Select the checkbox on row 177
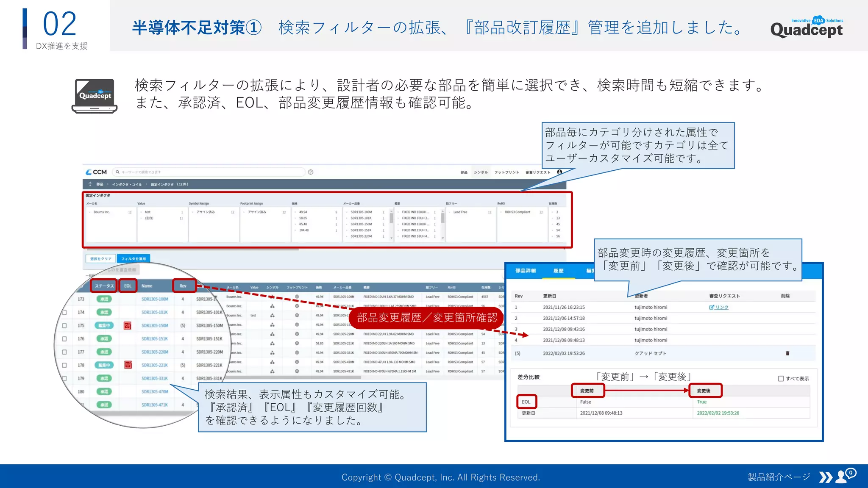 pyautogui.click(x=64, y=352)
